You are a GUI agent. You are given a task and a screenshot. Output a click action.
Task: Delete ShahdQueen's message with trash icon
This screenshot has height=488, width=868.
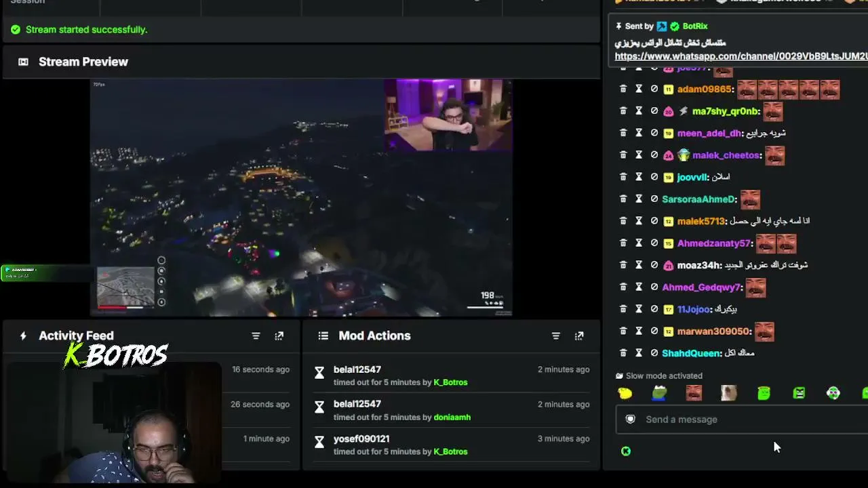[623, 353]
